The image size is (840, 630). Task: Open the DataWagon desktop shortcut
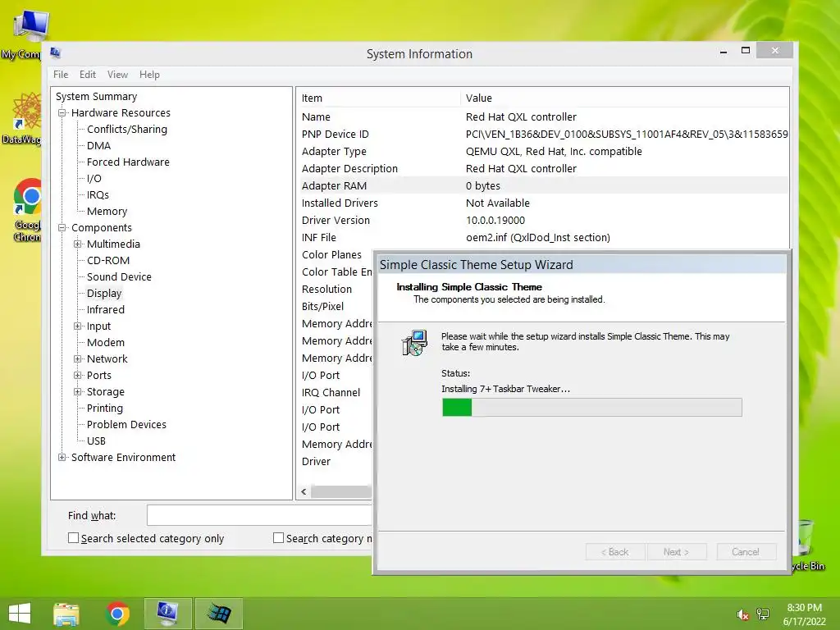click(x=24, y=118)
